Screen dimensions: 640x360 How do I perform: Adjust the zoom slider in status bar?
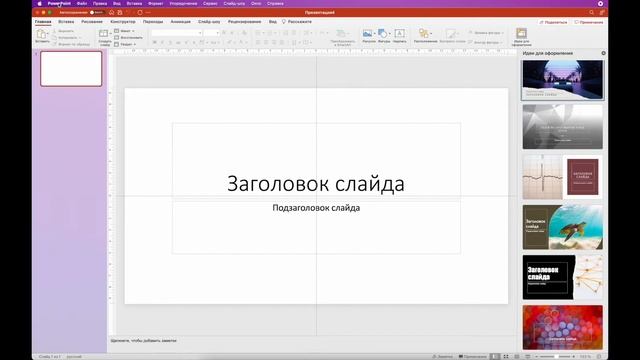click(555, 357)
